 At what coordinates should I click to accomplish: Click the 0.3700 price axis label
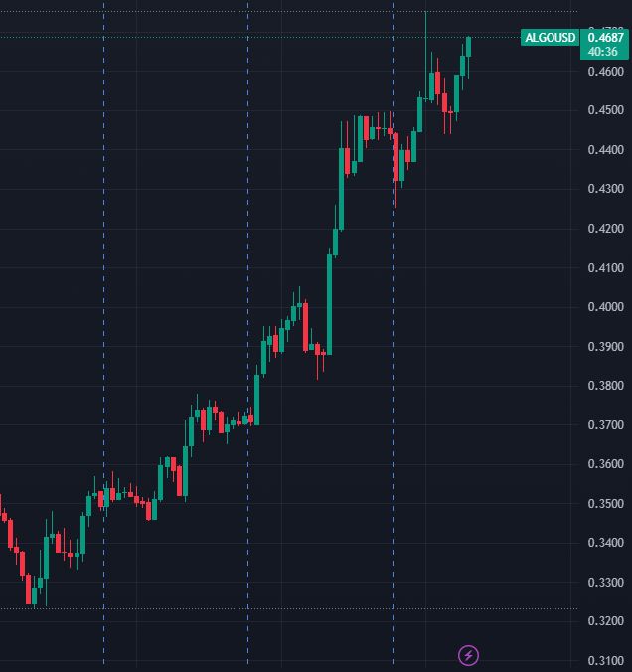pyautogui.click(x=605, y=425)
